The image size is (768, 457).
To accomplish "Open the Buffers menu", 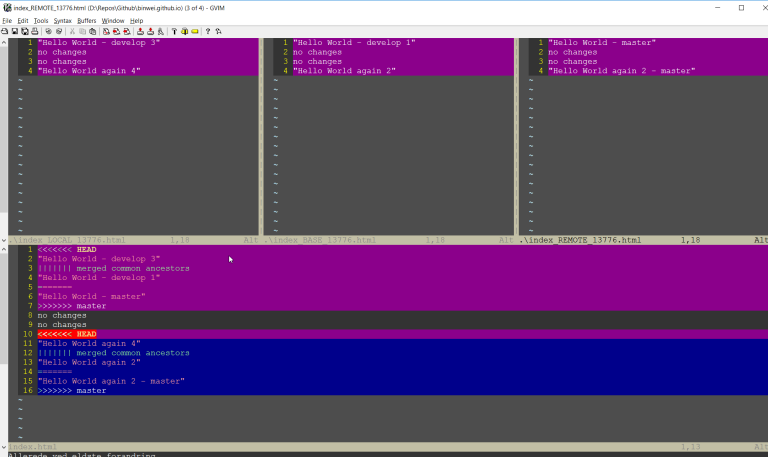I will 86,20.
